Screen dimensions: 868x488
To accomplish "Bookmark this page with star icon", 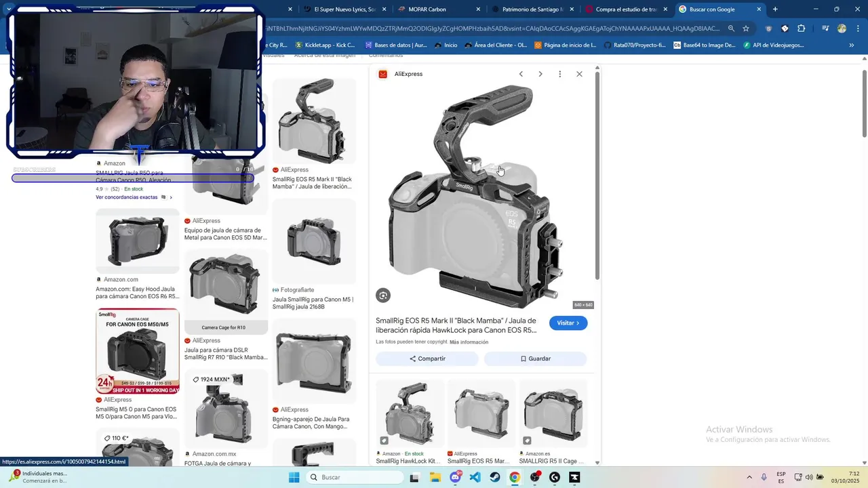I will point(746,28).
